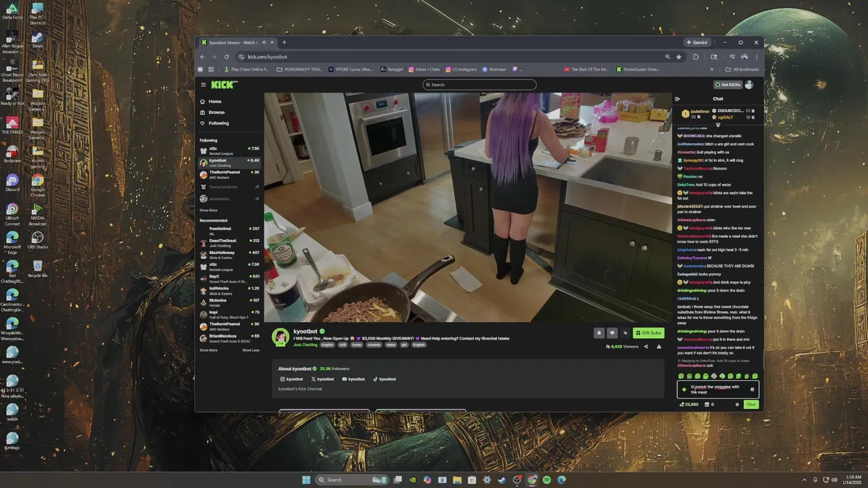Screen dimensions: 868x488
Task: Expand Show More under the Following list
Action: (208, 211)
